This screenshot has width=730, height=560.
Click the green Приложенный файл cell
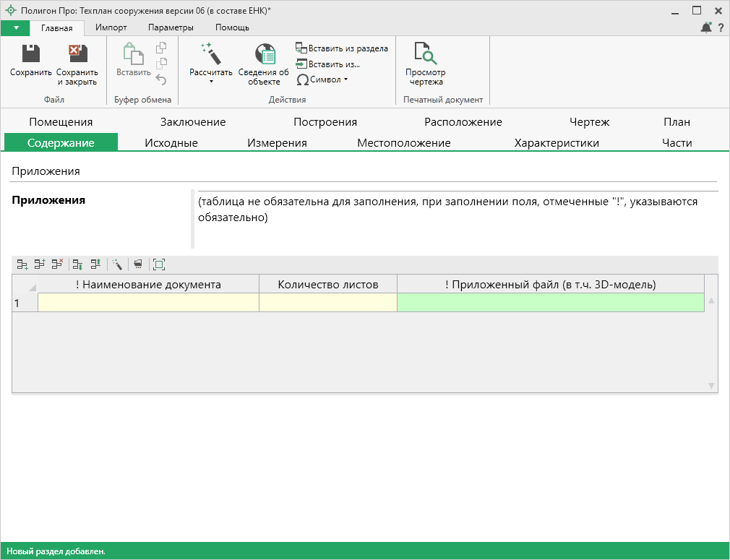[550, 303]
